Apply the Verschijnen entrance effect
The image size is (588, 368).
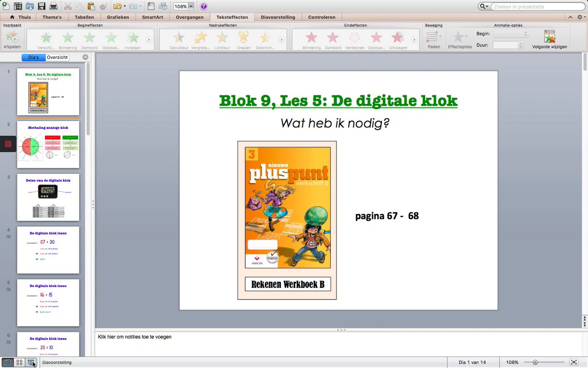pyautogui.click(x=46, y=40)
